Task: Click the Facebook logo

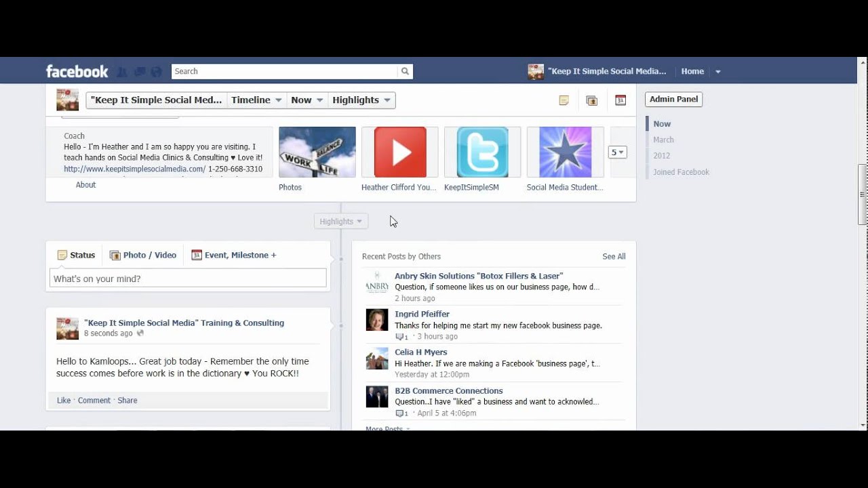Action: [x=77, y=71]
